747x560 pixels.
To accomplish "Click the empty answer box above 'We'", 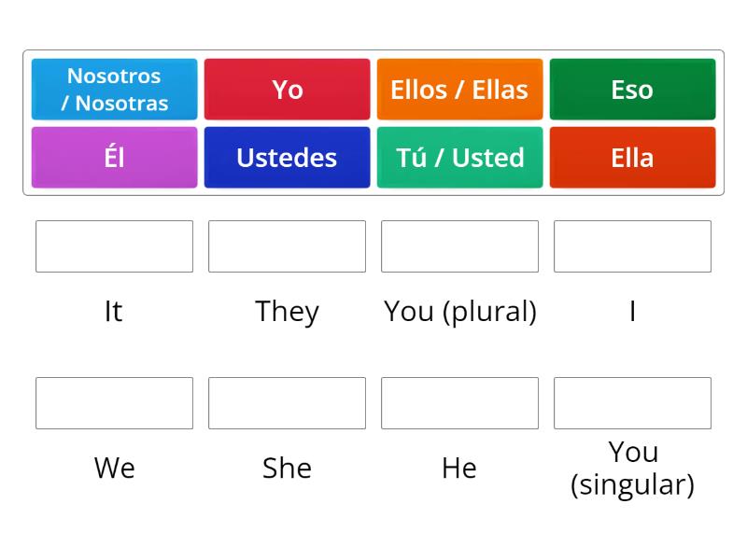I will pyautogui.click(x=114, y=403).
